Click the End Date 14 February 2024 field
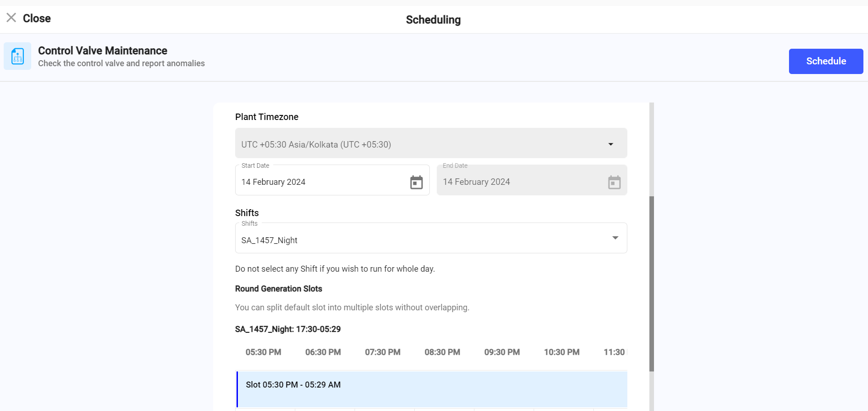 click(519, 182)
